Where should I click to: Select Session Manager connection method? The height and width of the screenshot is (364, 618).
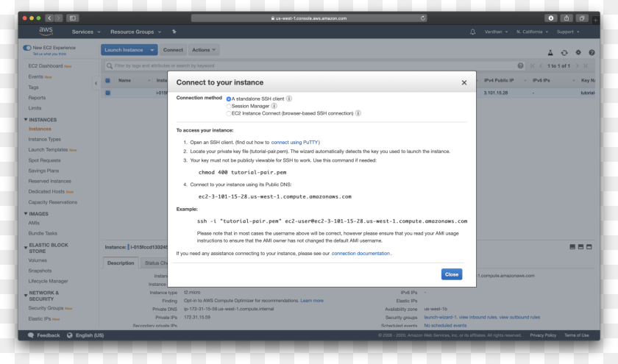[x=229, y=106]
